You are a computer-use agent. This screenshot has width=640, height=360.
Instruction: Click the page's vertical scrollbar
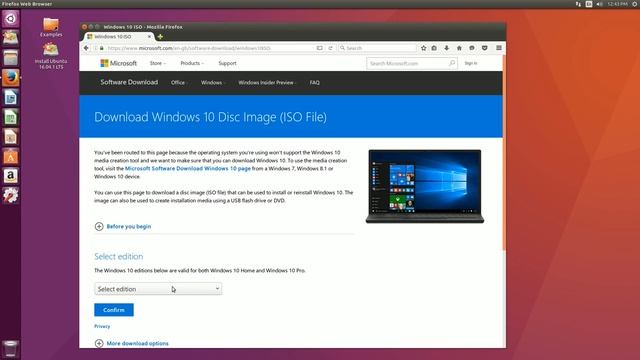504,153
